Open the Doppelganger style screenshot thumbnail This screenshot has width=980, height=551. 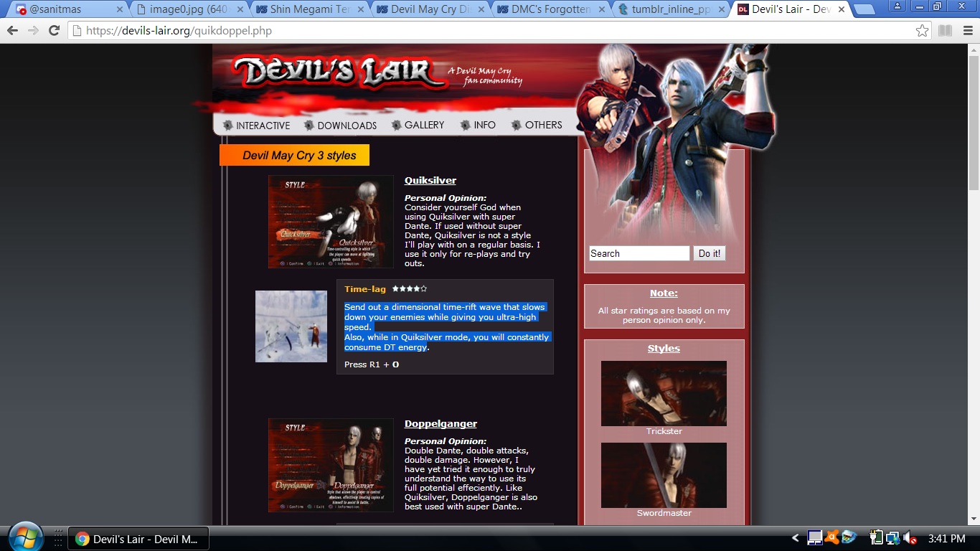coord(331,465)
